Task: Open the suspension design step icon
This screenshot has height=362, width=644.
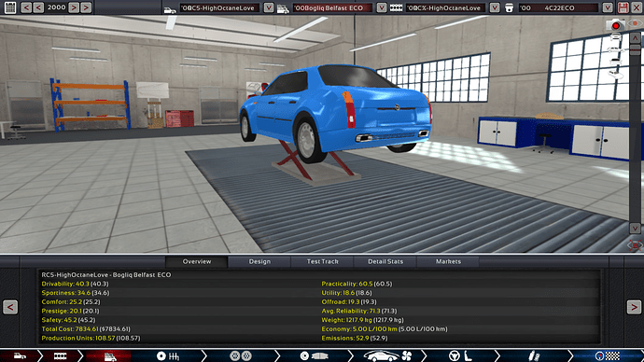Action: click(534, 355)
